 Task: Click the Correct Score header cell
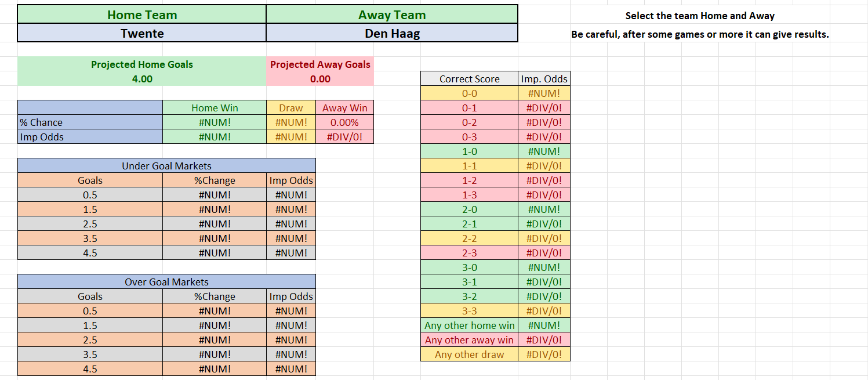[469, 79]
